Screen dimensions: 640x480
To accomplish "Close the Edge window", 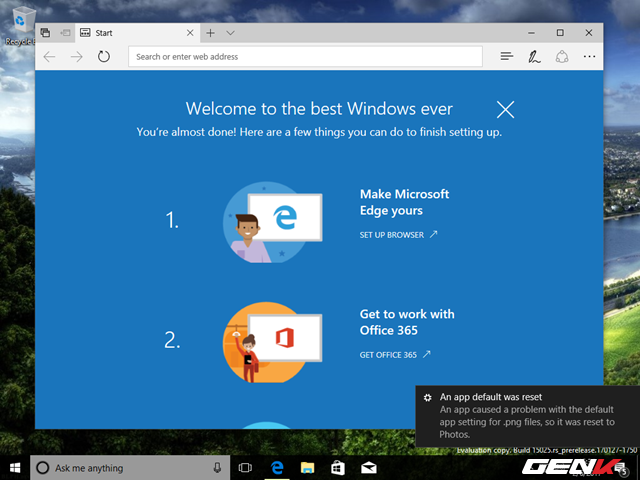I will (x=589, y=33).
